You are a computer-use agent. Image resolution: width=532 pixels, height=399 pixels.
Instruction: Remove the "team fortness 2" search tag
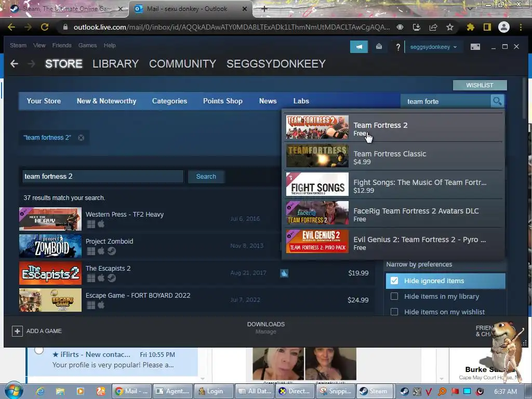point(81,137)
